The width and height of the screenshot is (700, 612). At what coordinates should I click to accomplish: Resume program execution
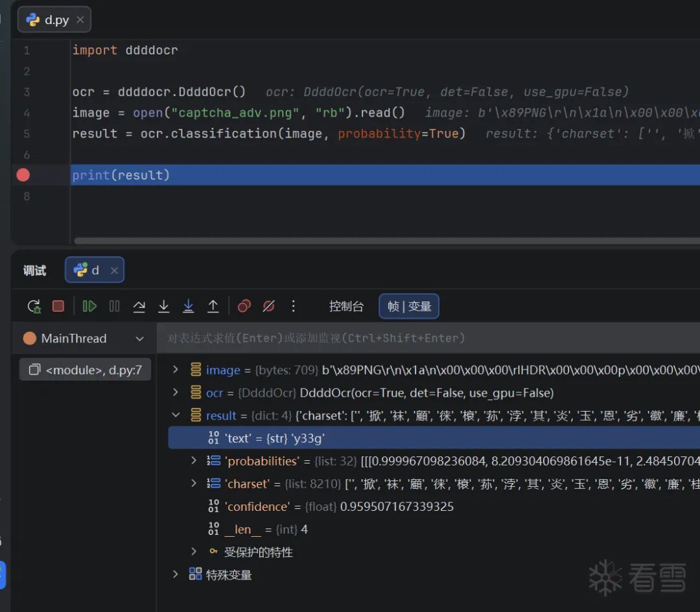(x=89, y=307)
